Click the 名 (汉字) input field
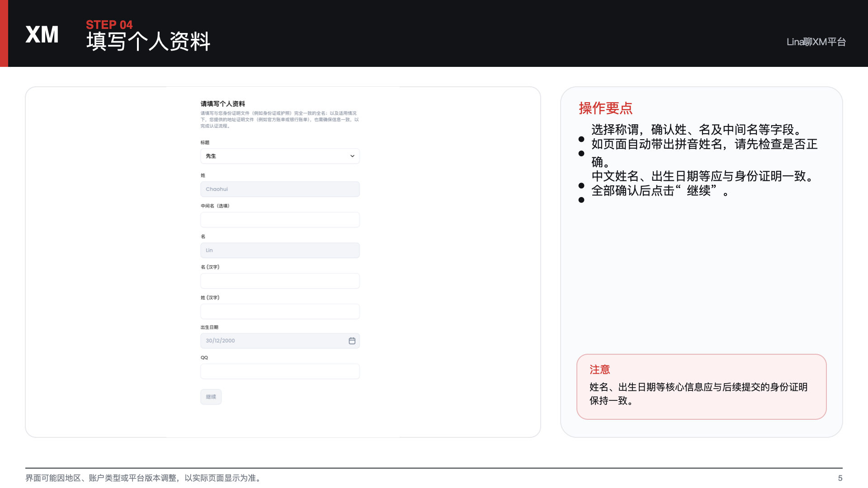Screen dimensions: 868x488 [280, 281]
